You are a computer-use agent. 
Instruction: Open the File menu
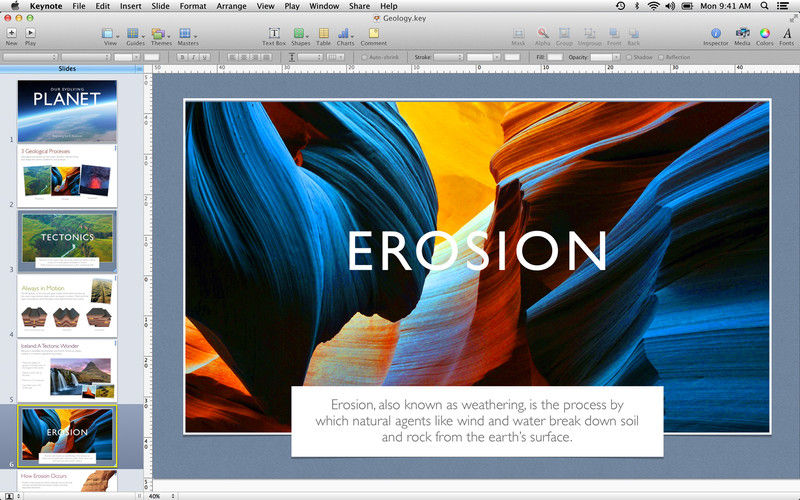coord(79,6)
